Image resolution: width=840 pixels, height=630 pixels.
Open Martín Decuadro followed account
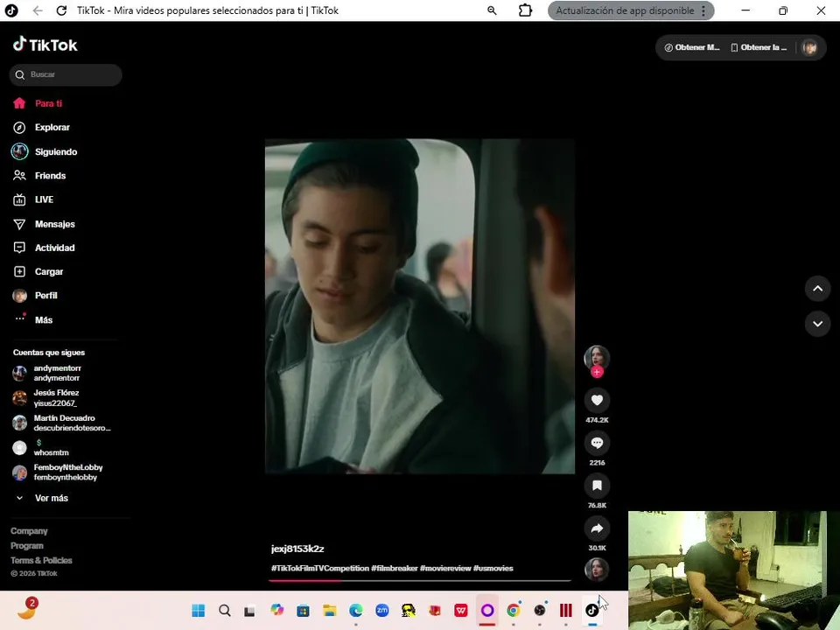coord(61,423)
